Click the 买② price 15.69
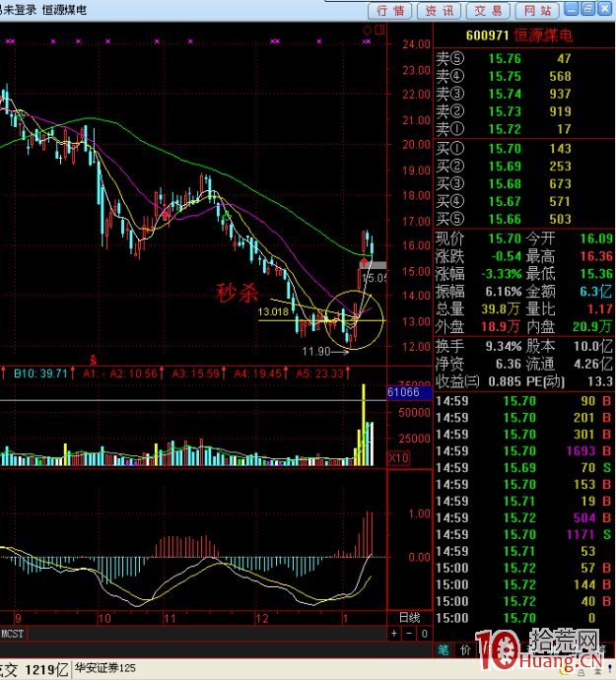Image resolution: width=616 pixels, height=680 pixels. pyautogui.click(x=505, y=167)
